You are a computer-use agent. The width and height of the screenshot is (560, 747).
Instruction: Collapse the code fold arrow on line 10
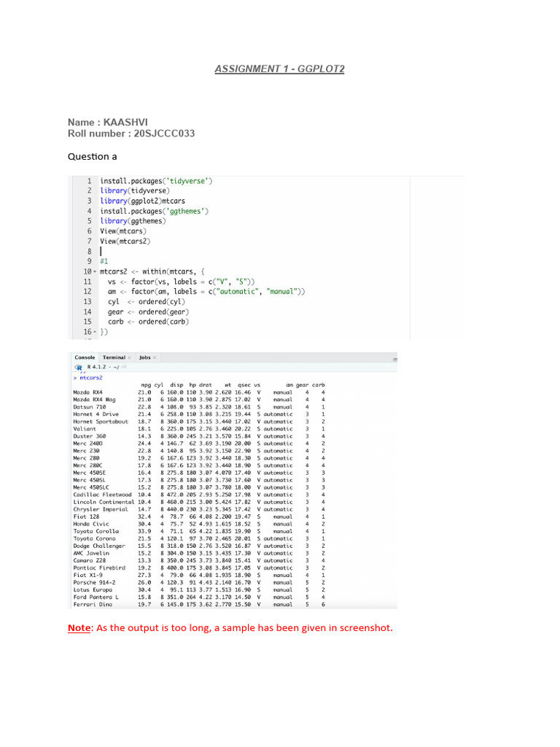(x=95, y=272)
